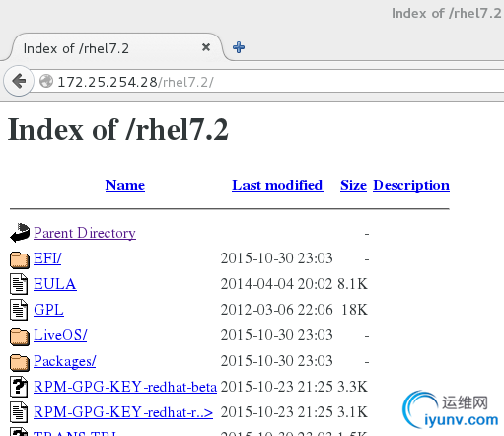Click the GPL size 18K
Screen dimensions: 504x436
pyautogui.click(x=354, y=310)
